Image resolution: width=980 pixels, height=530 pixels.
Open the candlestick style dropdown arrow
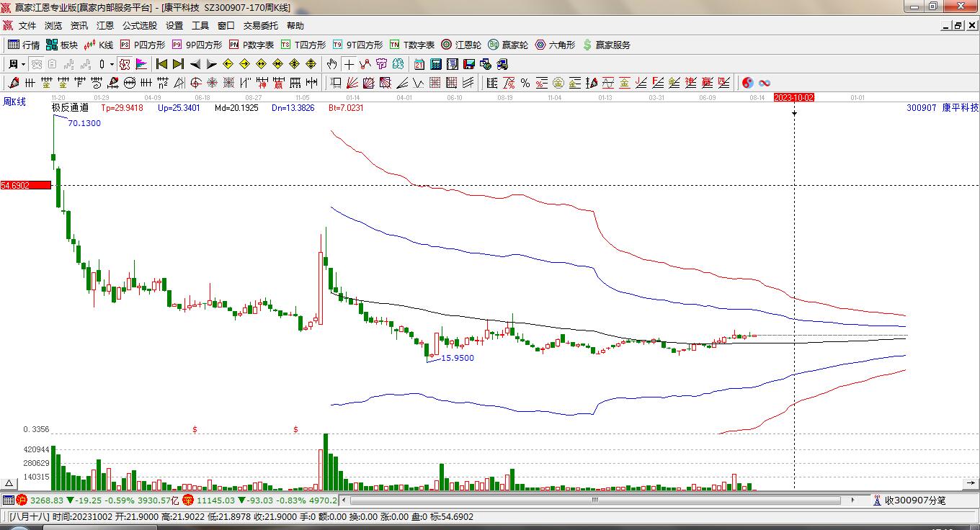pyautogui.click(x=112, y=64)
